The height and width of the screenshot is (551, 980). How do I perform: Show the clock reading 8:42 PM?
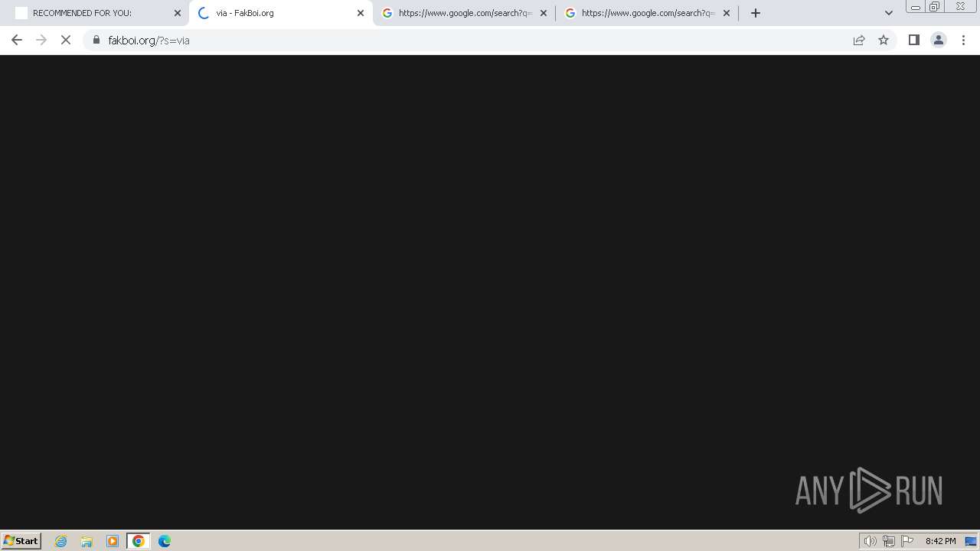point(940,541)
